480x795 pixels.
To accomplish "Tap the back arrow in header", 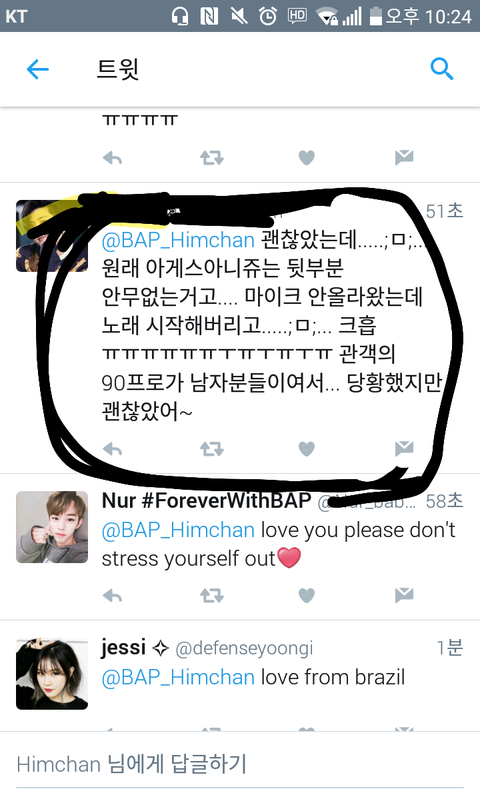I will pos(38,69).
